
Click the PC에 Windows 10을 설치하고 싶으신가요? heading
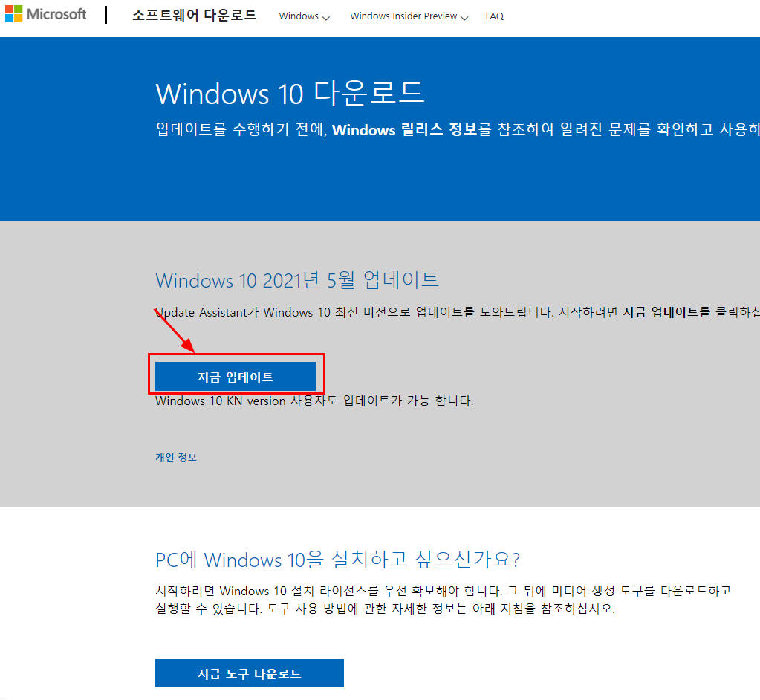tap(337, 560)
